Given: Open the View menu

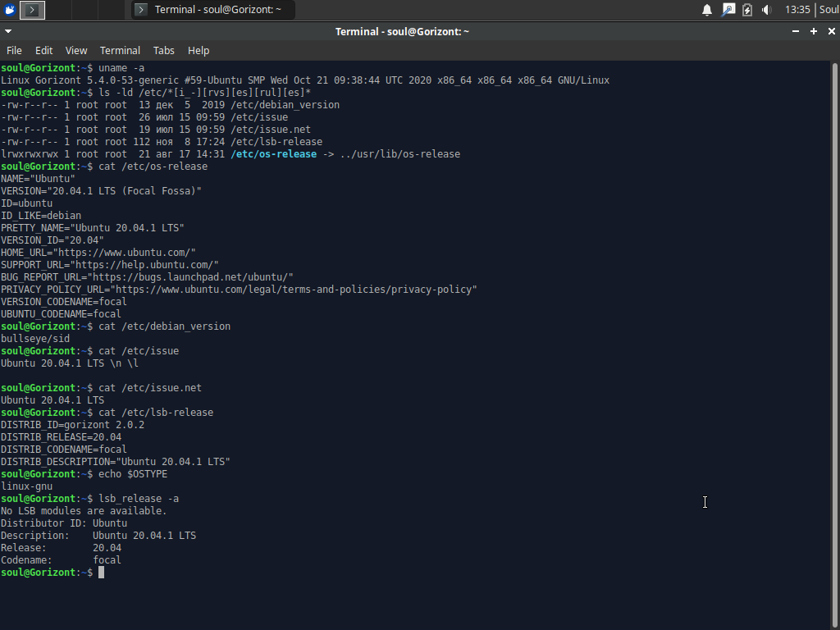Looking at the screenshot, I should click(x=76, y=50).
